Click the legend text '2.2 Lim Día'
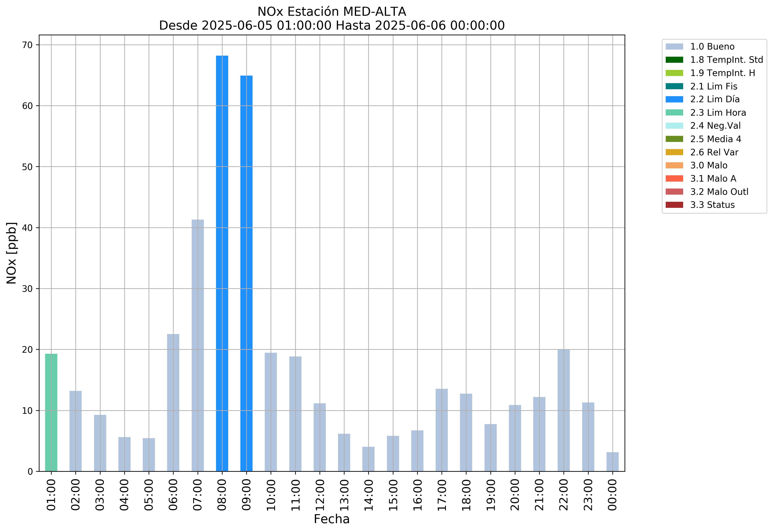The image size is (773, 532). tap(715, 99)
